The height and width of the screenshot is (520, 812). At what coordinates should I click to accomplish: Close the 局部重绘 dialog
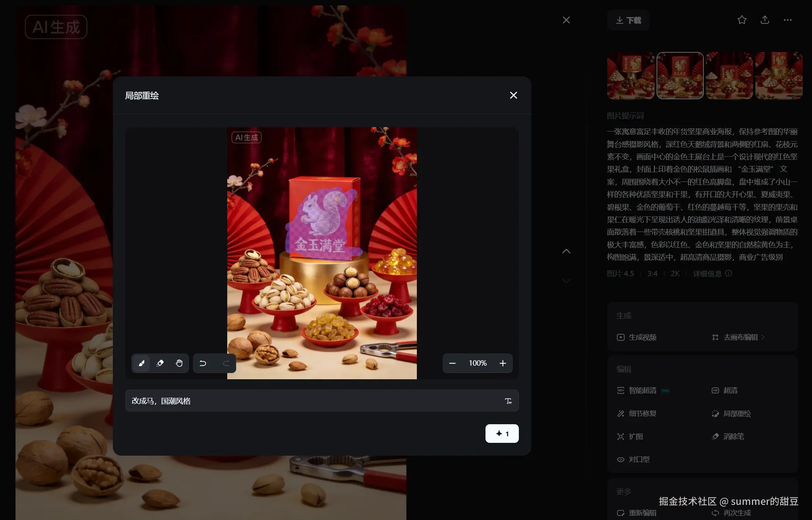[x=513, y=95]
